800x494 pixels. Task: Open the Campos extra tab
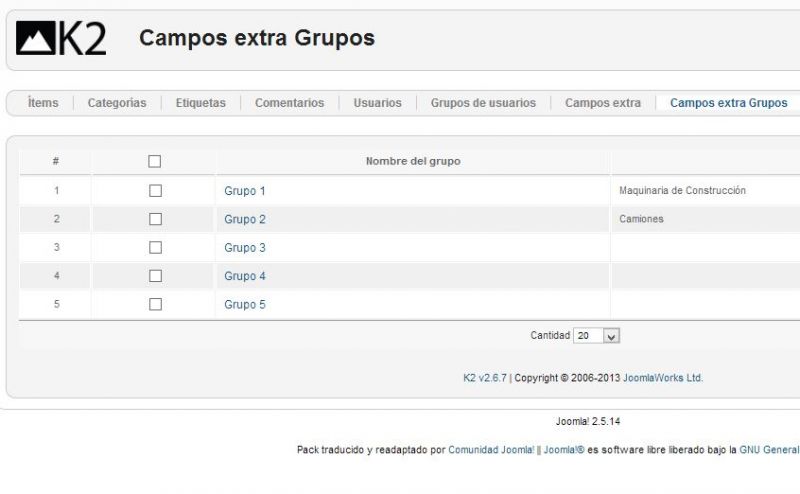[x=603, y=103]
